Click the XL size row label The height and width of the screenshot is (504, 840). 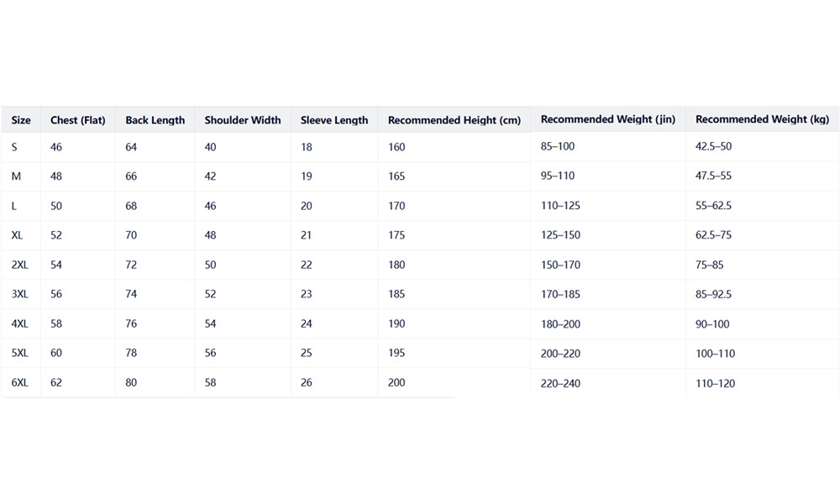click(x=18, y=235)
